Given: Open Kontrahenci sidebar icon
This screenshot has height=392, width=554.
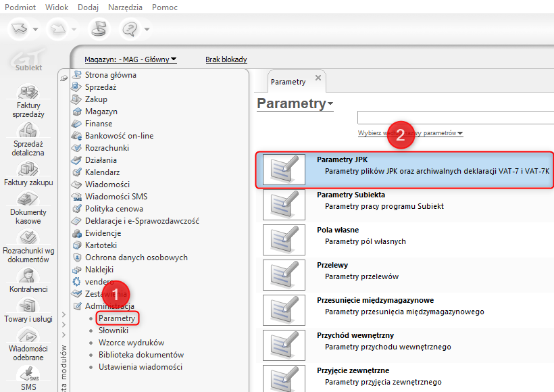Looking at the screenshot, I should tap(29, 276).
